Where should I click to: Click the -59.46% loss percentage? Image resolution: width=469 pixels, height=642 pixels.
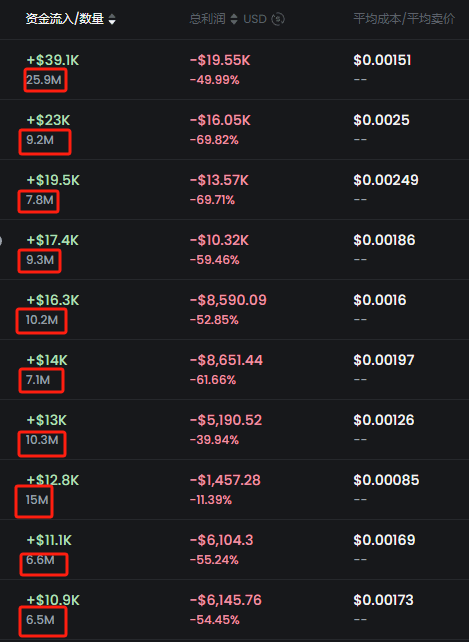tap(214, 260)
